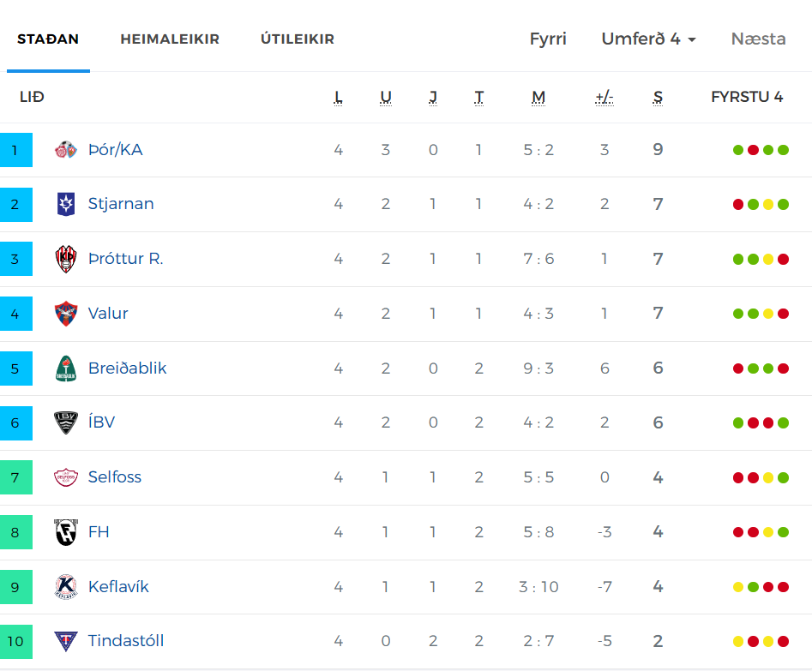This screenshot has width=812, height=671.
Task: Open the FH team link
Action: (99, 532)
